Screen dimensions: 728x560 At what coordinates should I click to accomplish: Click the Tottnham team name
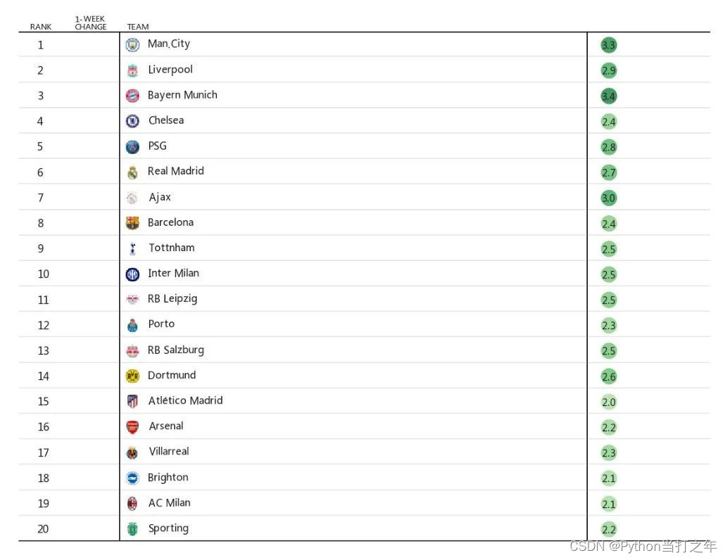[172, 248]
